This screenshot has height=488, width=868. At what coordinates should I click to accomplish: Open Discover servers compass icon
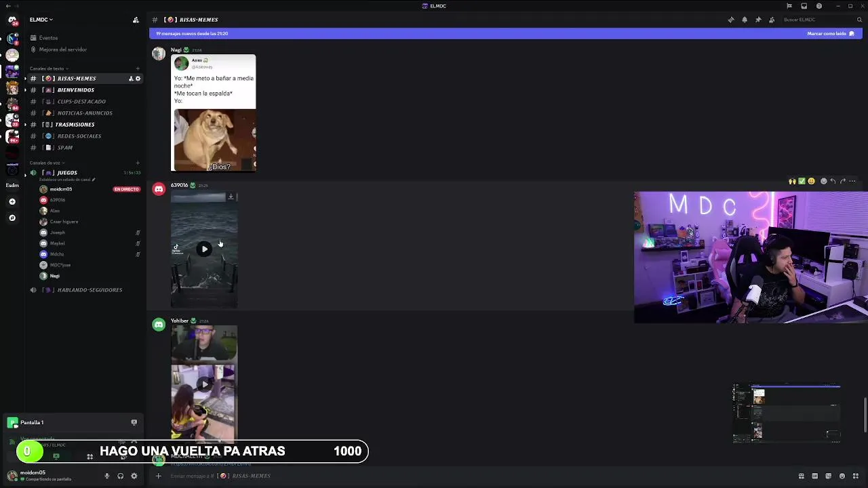tap(12, 218)
